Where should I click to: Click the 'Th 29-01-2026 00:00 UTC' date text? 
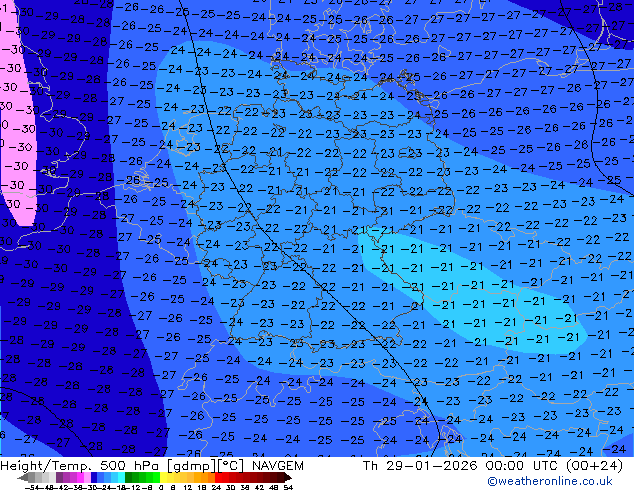[x=459, y=466]
